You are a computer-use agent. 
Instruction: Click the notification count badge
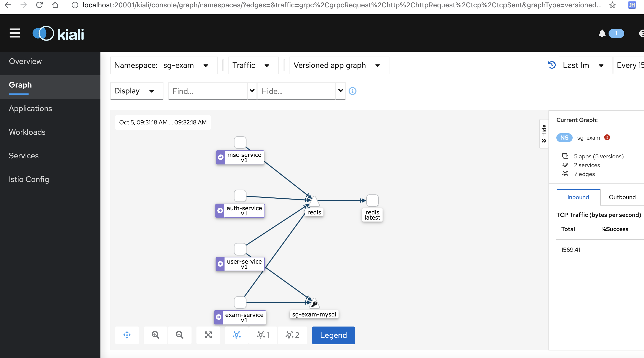616,33
